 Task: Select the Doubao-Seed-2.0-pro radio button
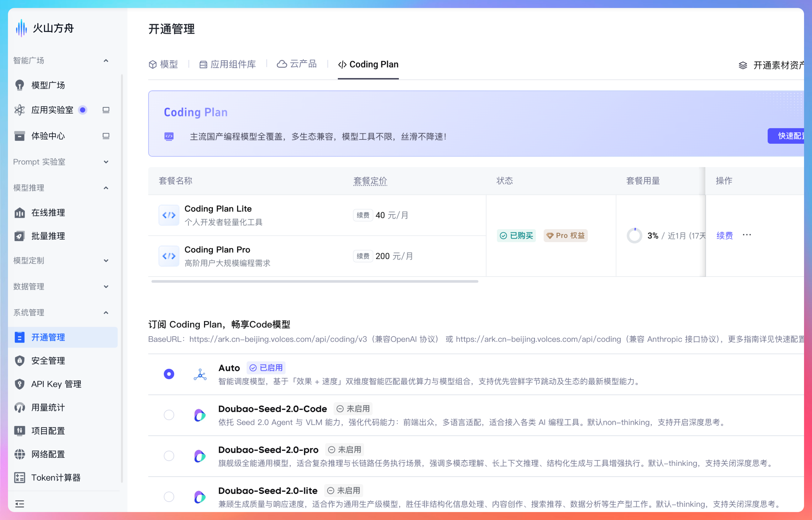click(169, 456)
